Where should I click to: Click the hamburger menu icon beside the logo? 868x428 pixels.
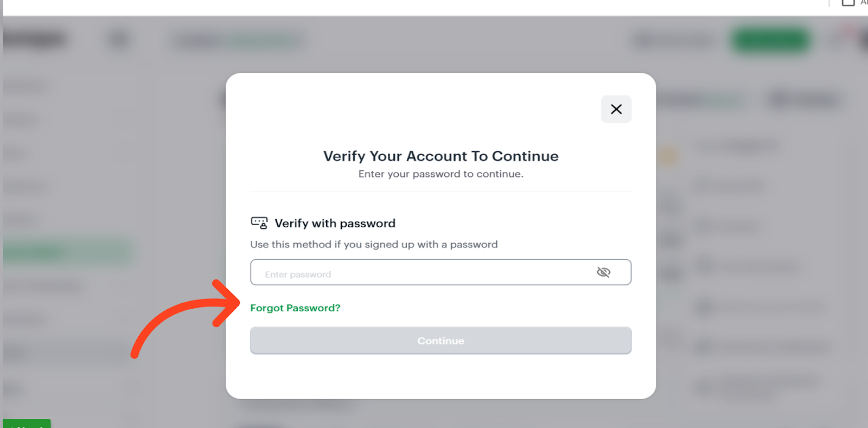(x=118, y=40)
